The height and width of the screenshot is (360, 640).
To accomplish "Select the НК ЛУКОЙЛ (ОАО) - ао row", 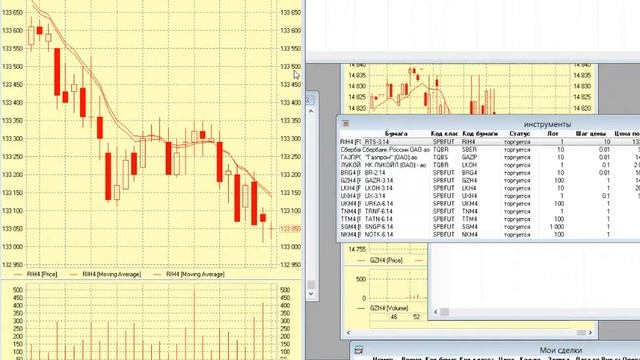I will [x=490, y=165].
